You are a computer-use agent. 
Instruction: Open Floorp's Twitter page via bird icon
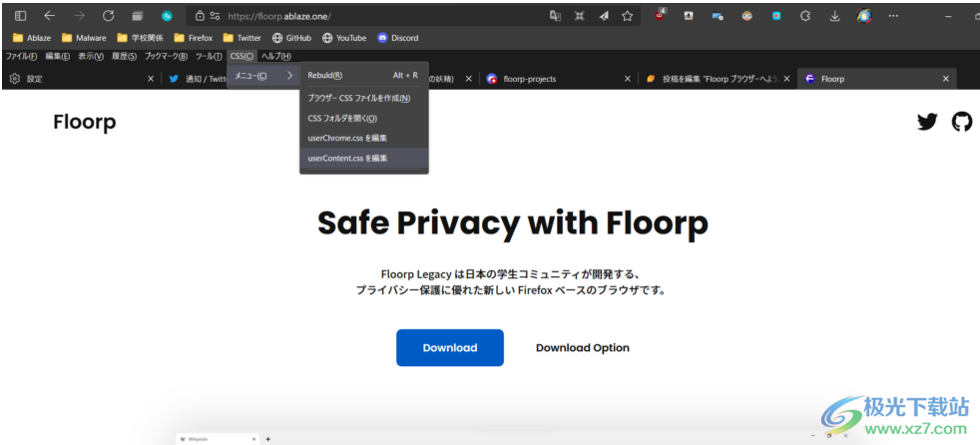pos(927,122)
